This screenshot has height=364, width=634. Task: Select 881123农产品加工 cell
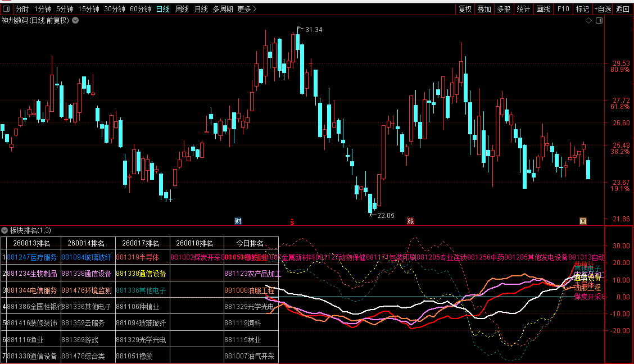coord(253,274)
